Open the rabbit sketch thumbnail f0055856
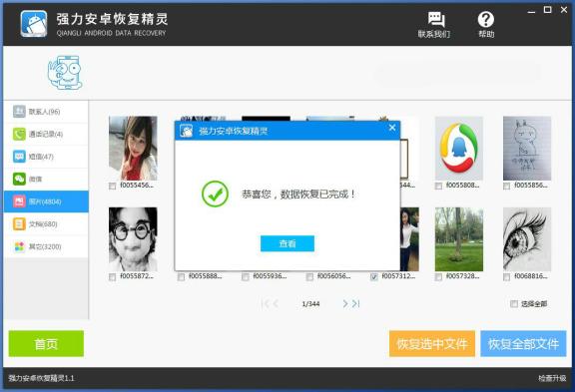 pyautogui.click(x=527, y=148)
